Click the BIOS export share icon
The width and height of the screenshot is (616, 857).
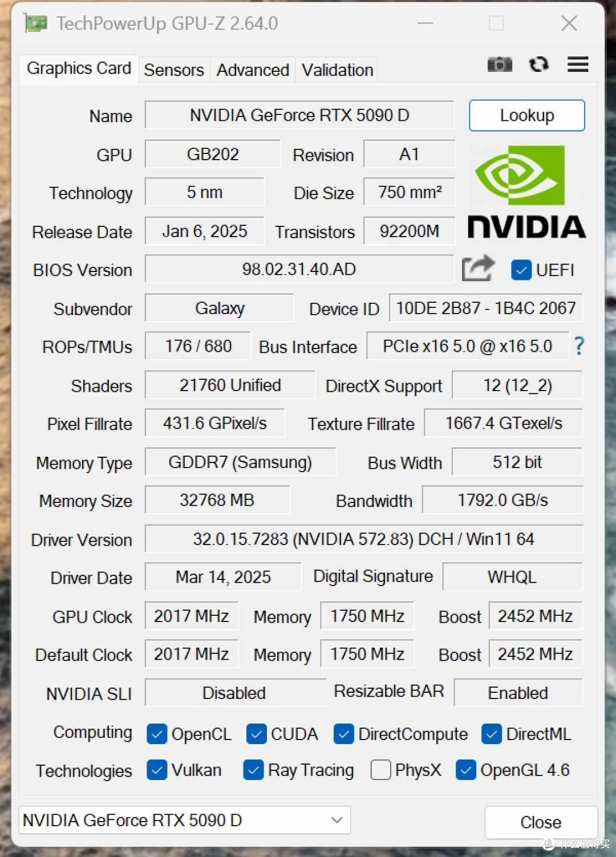tap(478, 269)
